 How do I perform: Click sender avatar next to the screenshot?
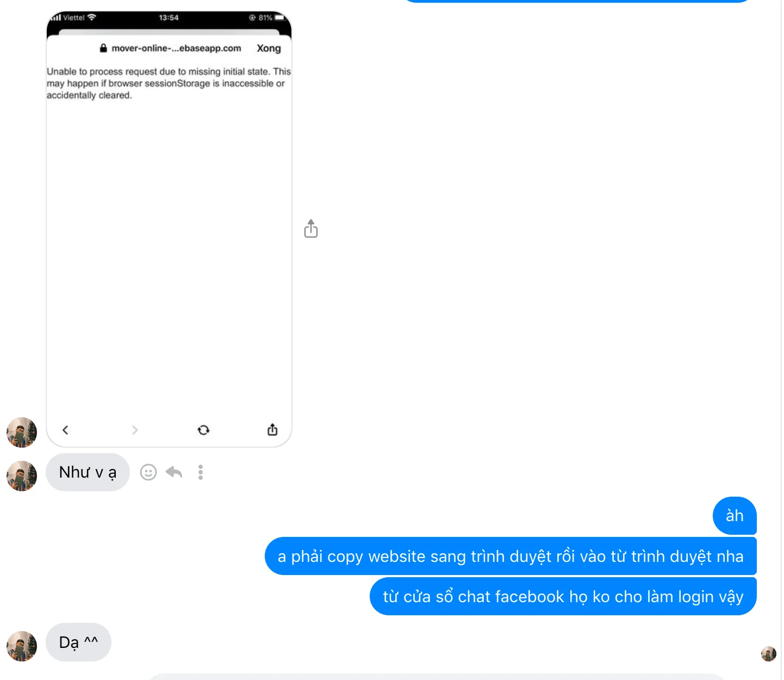pyautogui.click(x=22, y=432)
